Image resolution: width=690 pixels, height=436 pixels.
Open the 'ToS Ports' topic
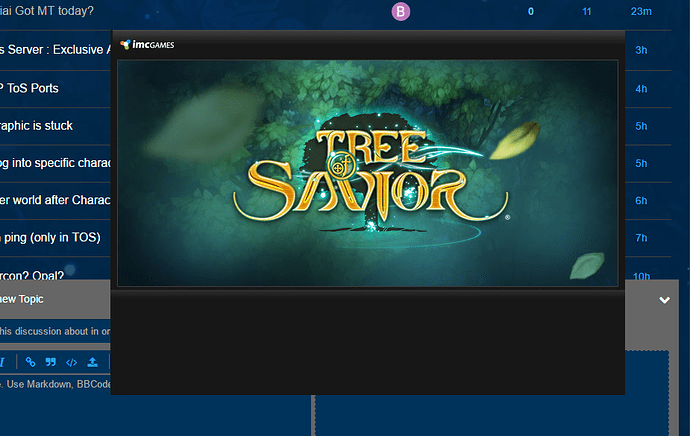pyautogui.click(x=30, y=88)
